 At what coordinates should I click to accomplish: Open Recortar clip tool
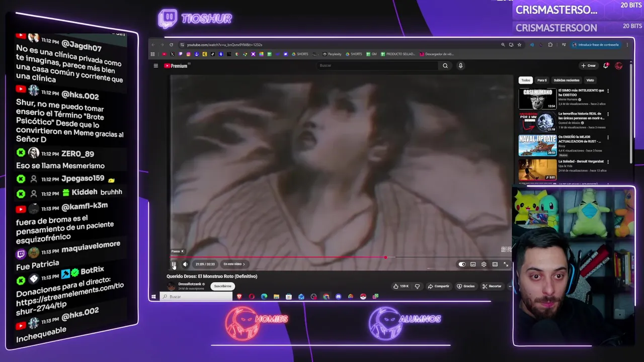[492, 286]
